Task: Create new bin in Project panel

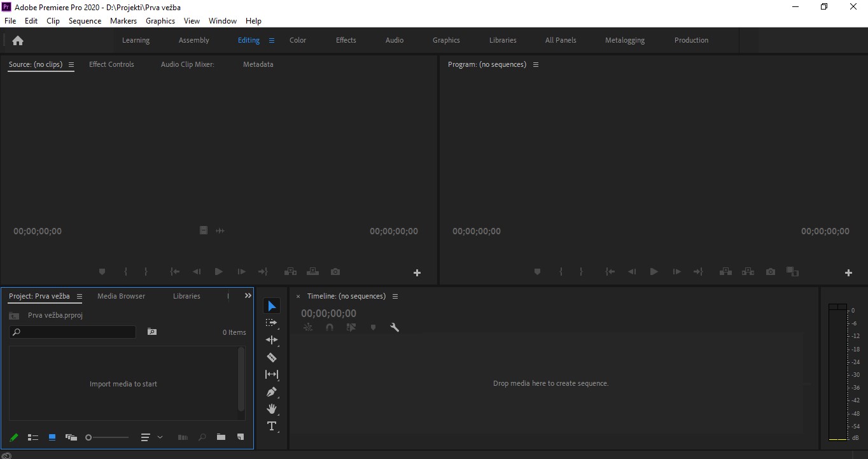Action: coord(221,437)
